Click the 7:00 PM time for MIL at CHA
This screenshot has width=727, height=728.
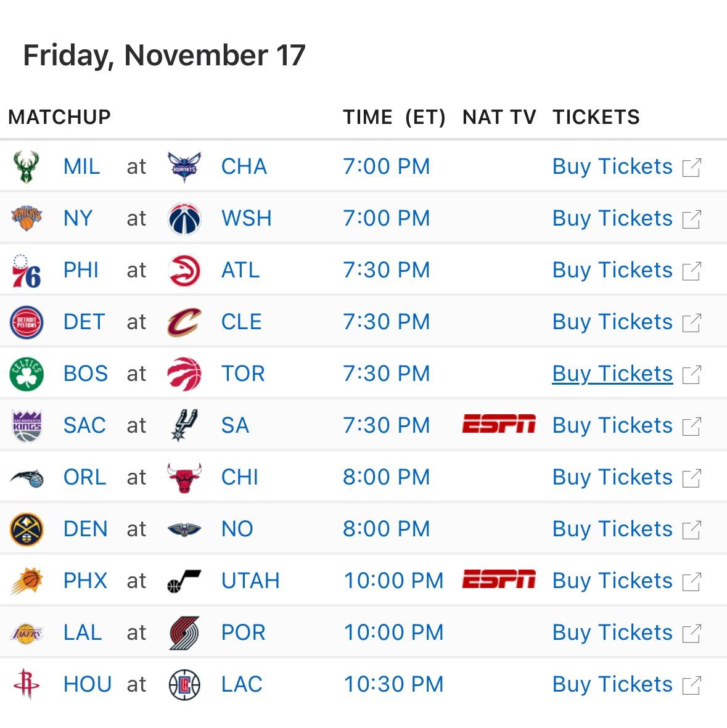tap(386, 167)
